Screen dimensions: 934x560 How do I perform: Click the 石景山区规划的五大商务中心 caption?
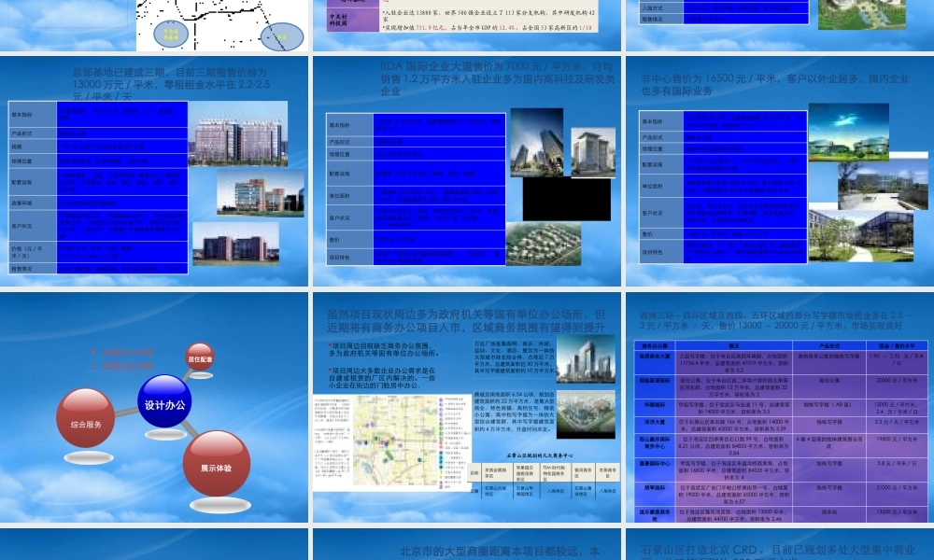540,455
